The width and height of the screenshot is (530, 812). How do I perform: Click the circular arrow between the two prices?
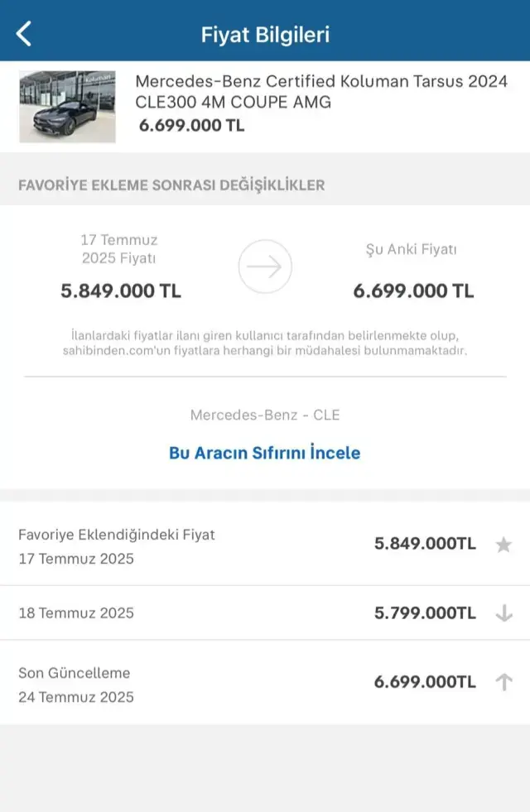[x=265, y=266]
